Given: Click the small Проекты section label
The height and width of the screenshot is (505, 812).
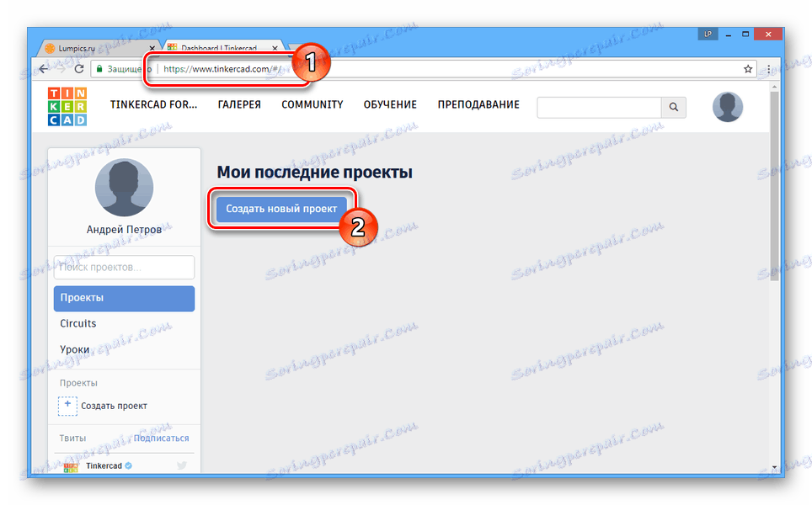Looking at the screenshot, I should (78, 383).
